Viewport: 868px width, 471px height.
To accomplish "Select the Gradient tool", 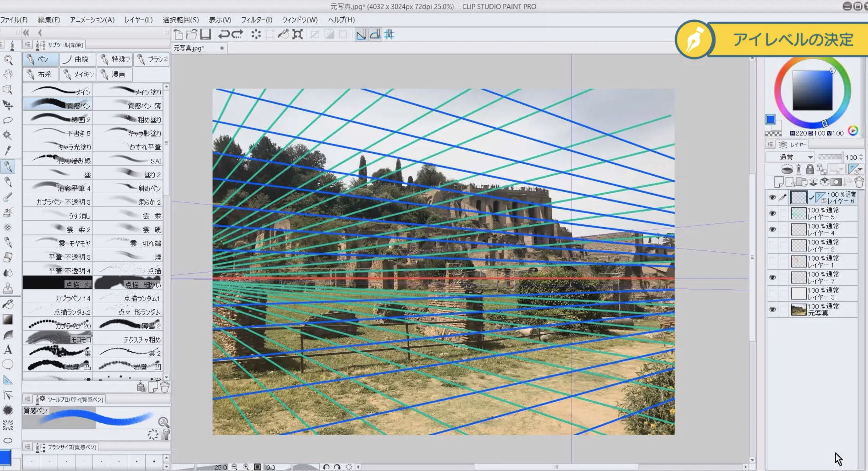I will tap(8, 319).
